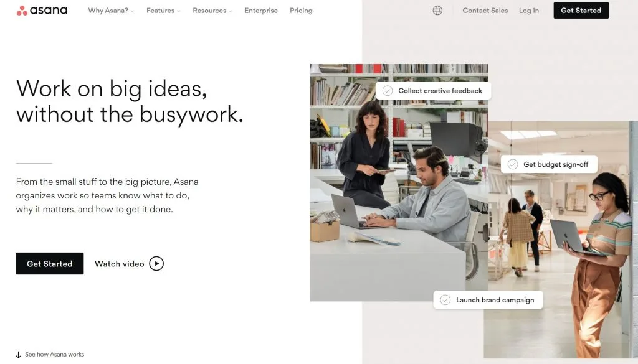Click the photo of woman holding laptop
This screenshot has height=364, width=638.
tap(561, 240)
